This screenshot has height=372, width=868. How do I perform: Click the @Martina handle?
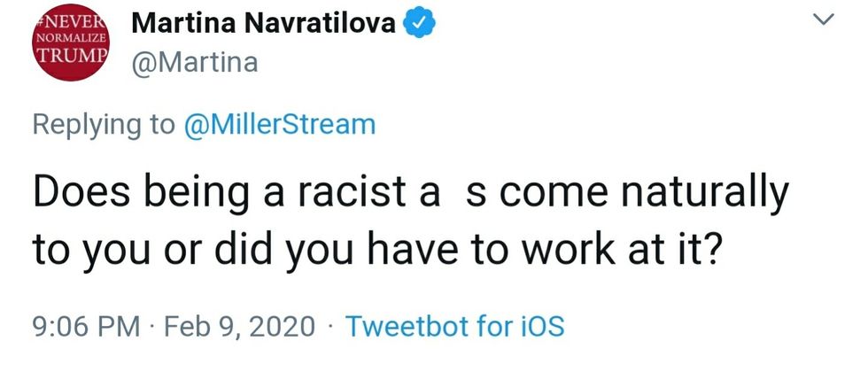[x=194, y=64]
